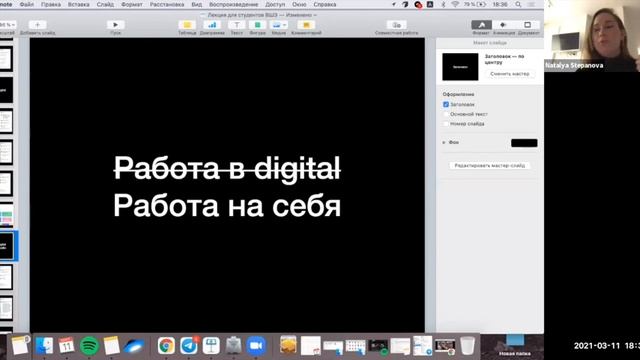Add a text box with Текст icon

click(236, 25)
